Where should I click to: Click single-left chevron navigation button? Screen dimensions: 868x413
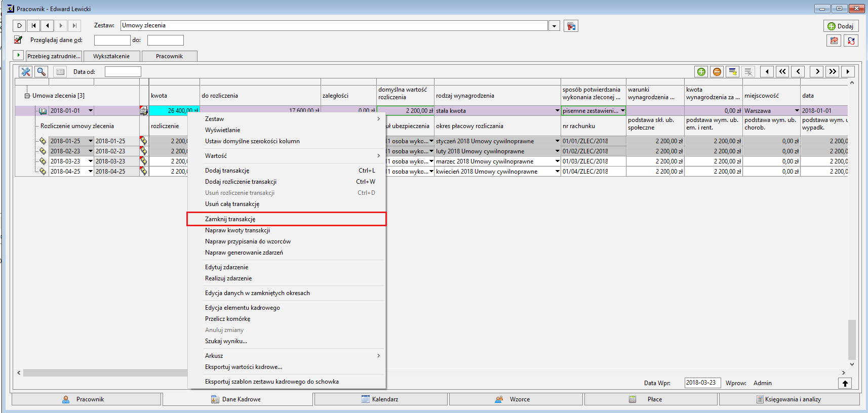pos(798,72)
